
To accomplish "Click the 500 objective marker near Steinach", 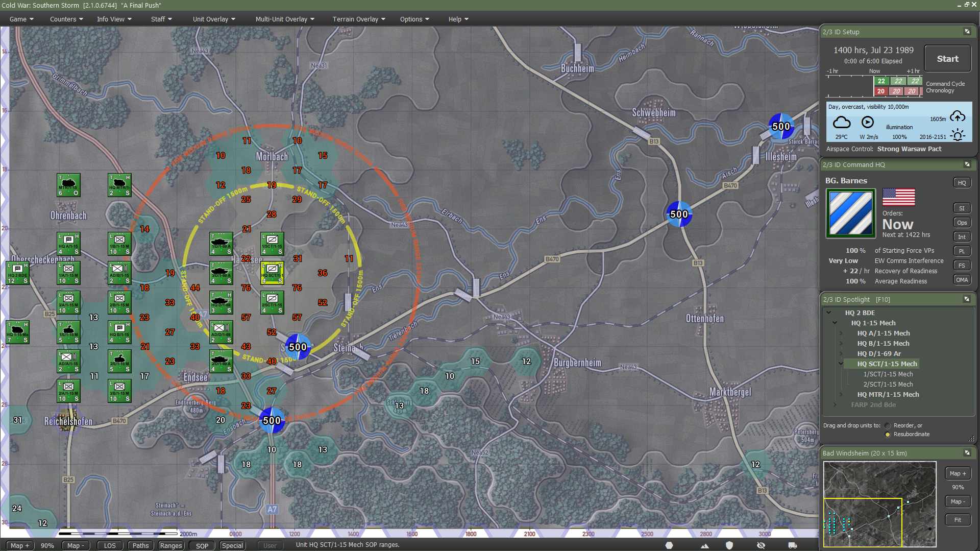I will [x=298, y=347].
